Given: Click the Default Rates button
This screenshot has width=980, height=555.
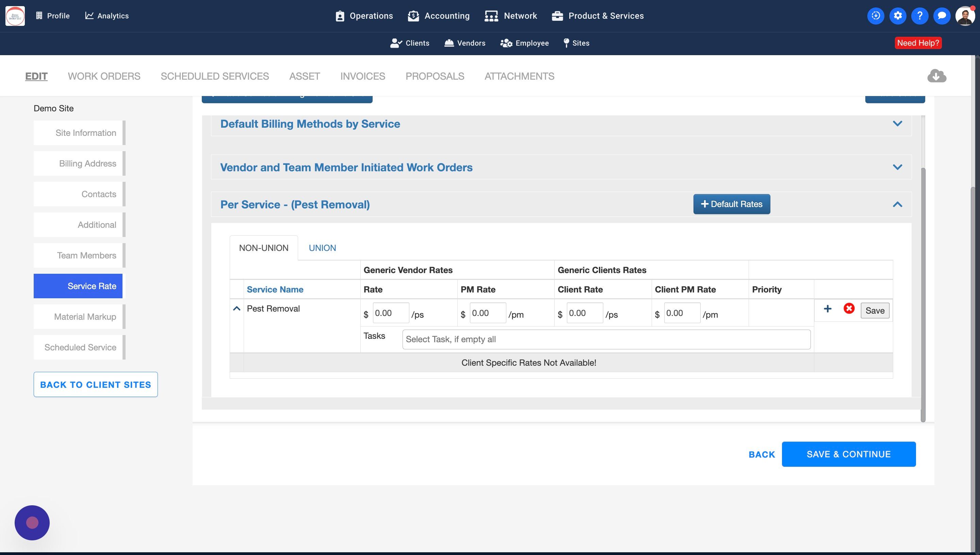Looking at the screenshot, I should 731,204.
